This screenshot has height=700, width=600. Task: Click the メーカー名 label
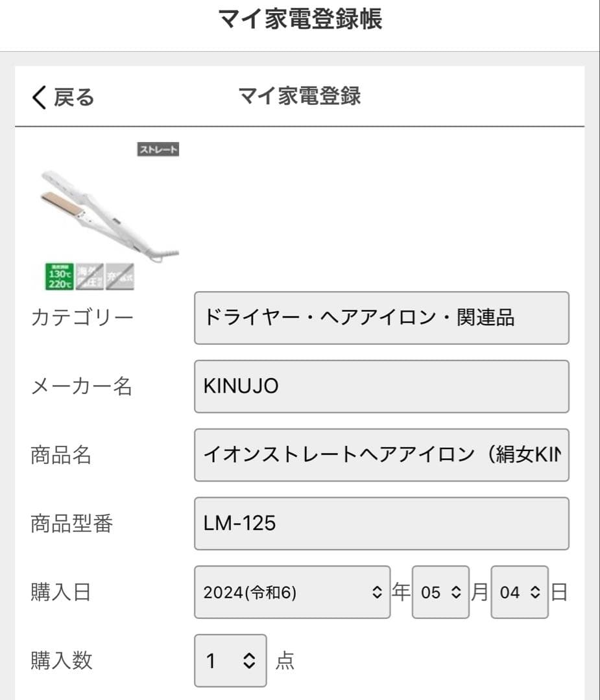coord(81,386)
